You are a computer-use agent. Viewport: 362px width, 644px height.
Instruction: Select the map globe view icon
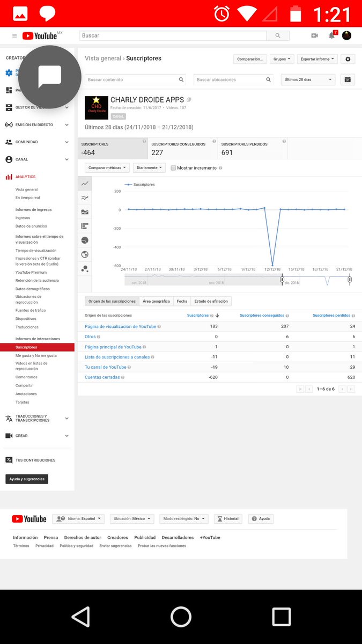pyautogui.click(x=85, y=254)
